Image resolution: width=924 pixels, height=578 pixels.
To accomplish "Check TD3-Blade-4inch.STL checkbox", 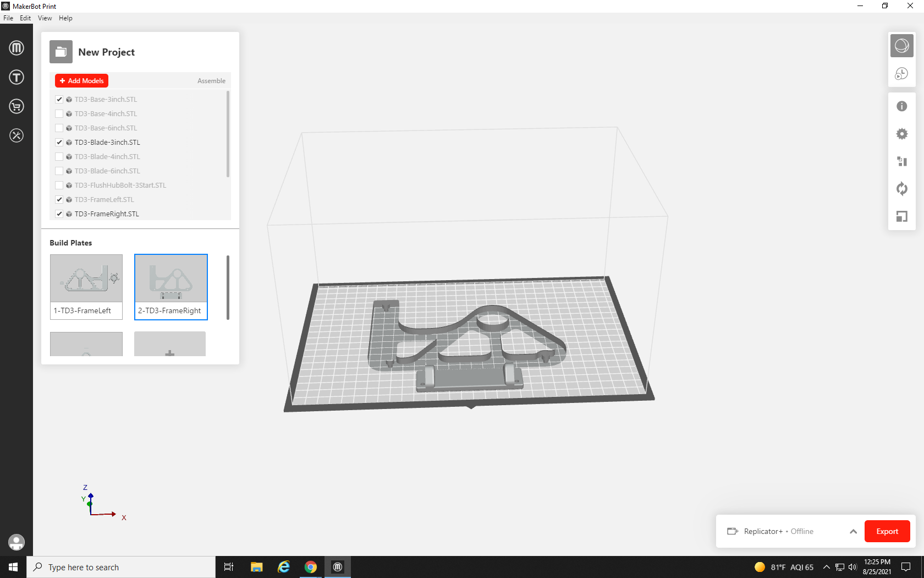I will point(59,157).
